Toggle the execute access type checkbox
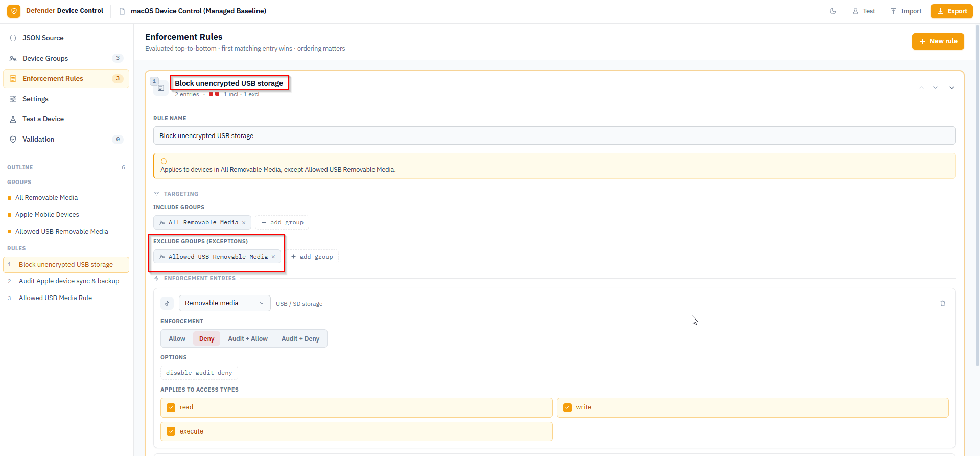This screenshot has height=456, width=980. pyautogui.click(x=171, y=431)
